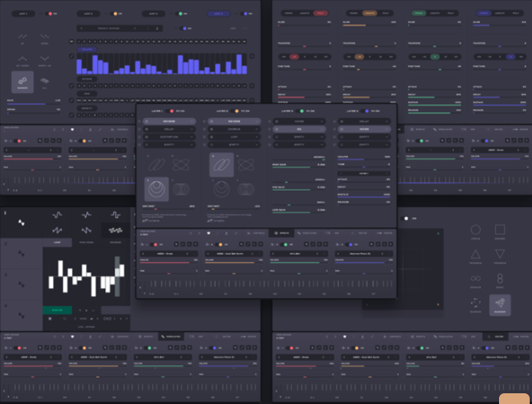Select the Infinite vector shape
This screenshot has height=404, width=532.
(476, 278)
